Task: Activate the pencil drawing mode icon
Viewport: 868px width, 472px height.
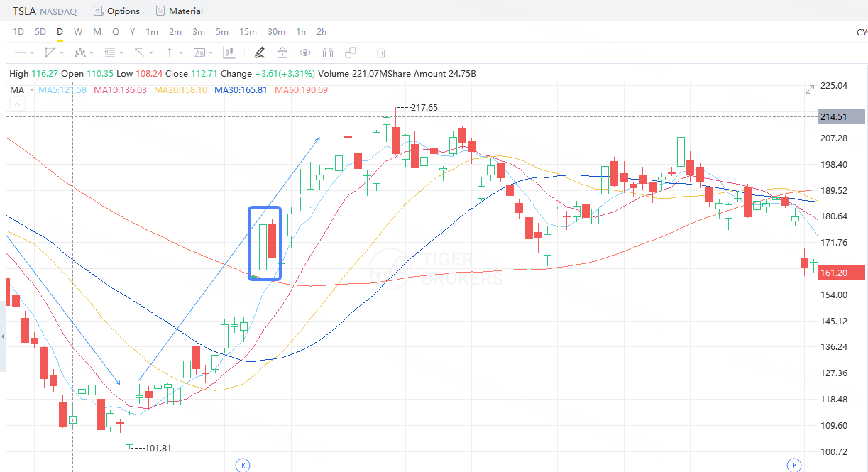Action: [x=259, y=53]
